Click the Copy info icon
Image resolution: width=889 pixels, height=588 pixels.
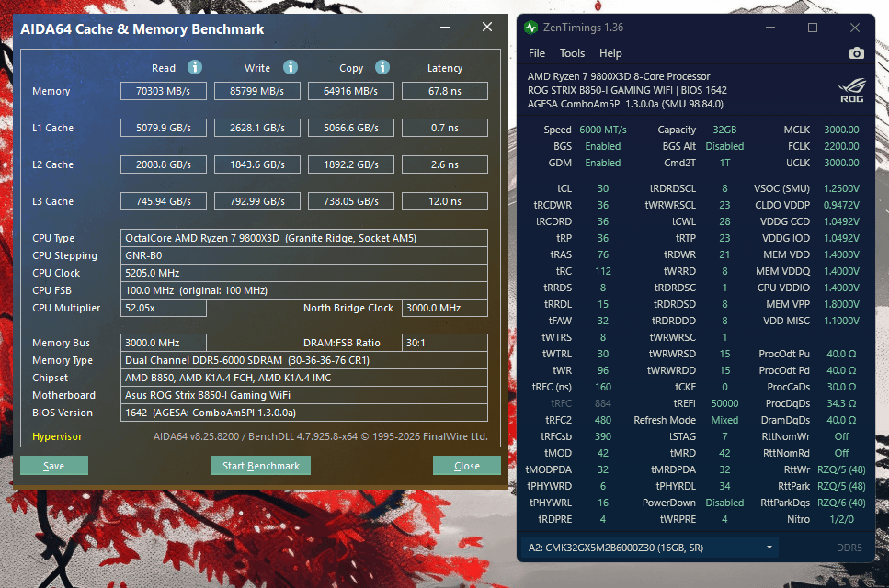pos(382,67)
